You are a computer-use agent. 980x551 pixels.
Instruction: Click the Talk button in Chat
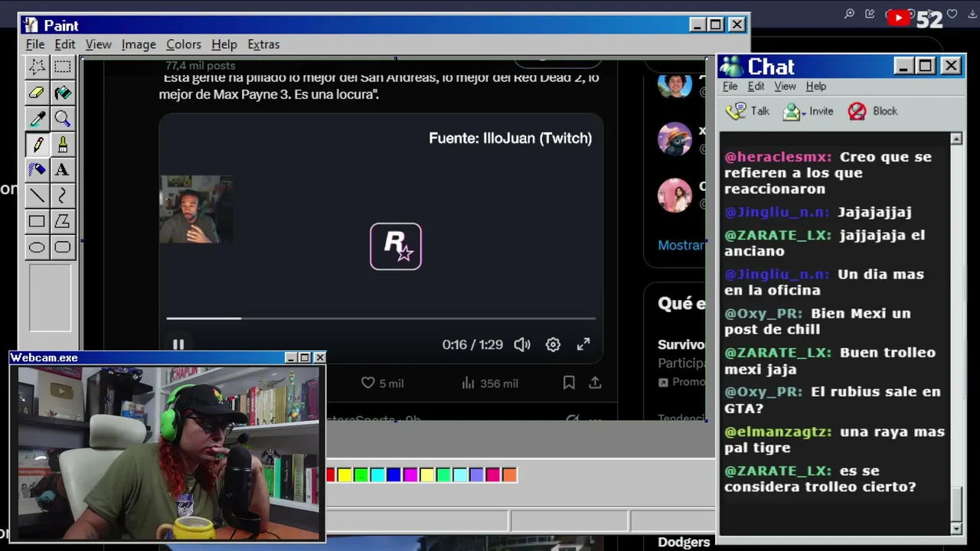point(748,111)
